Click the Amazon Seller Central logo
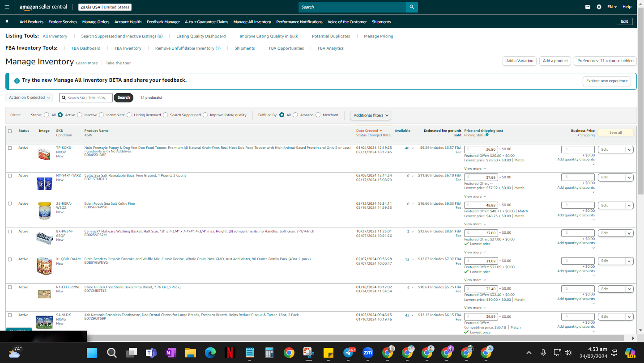Screen dimensions: 644x363 coord(43,7)
